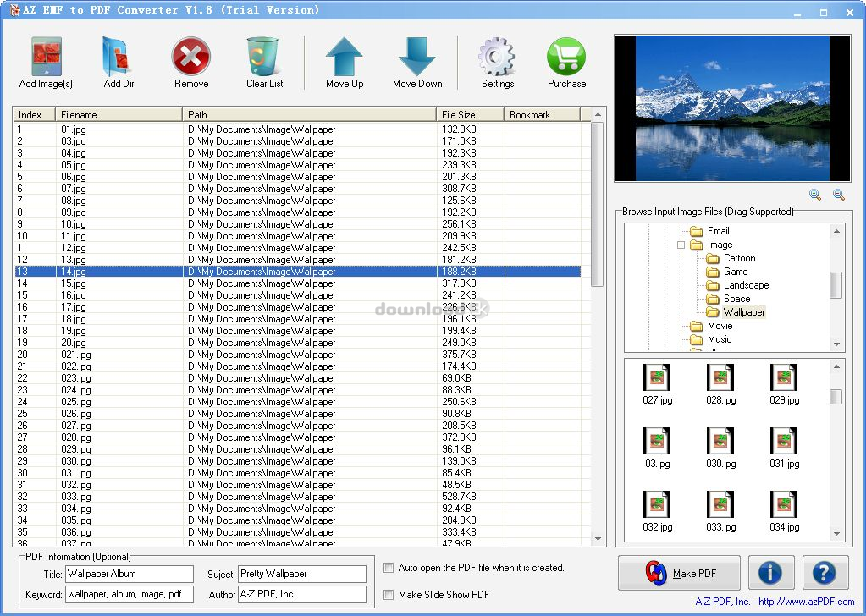866x616 pixels.
Task: Click the thumbnail pane scroll up arrow
Action: 836,366
